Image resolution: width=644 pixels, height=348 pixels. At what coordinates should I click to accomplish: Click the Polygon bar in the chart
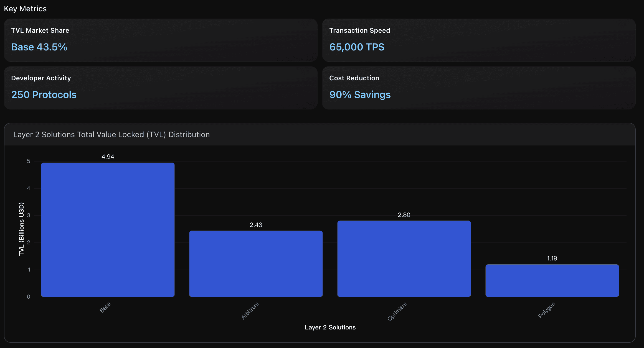tap(552, 281)
